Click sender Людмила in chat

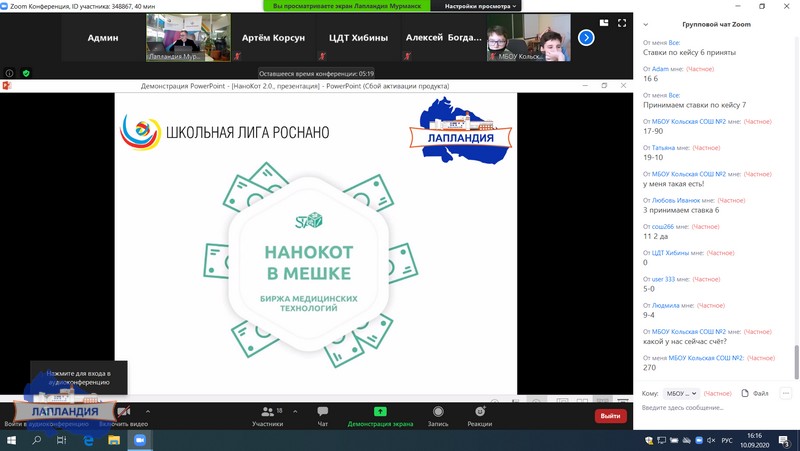(x=665, y=305)
